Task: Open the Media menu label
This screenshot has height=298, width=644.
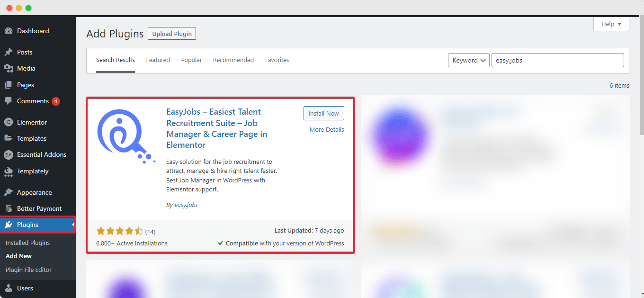Action: (26, 68)
